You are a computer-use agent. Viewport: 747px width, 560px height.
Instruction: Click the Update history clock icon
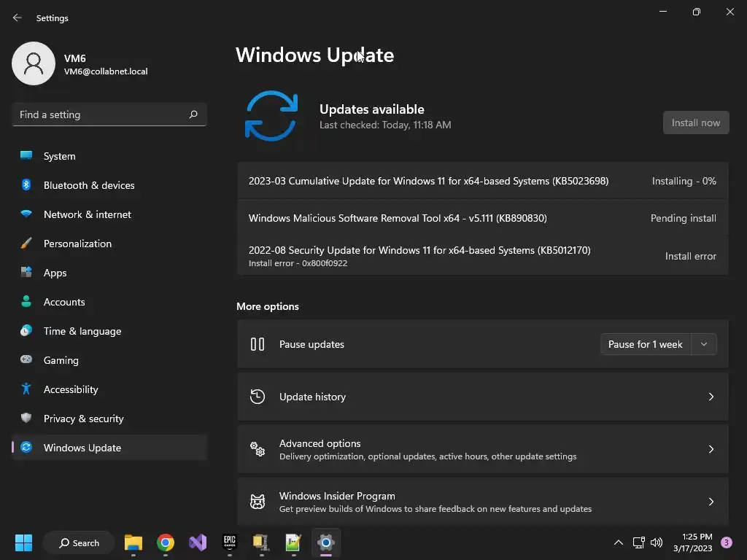(258, 396)
